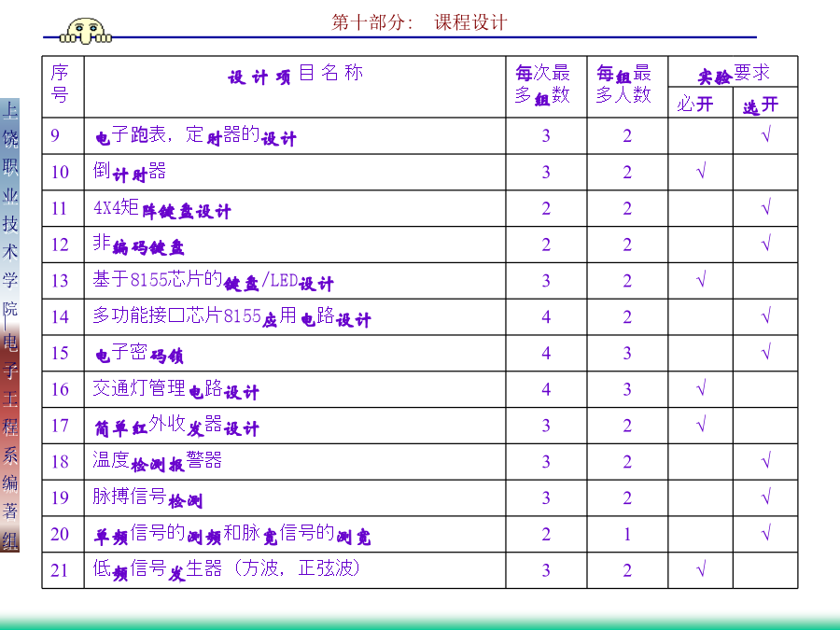840x630 pixels.
Task: Click the 必开 check mark for 倒计时器 row
Action: point(701,171)
